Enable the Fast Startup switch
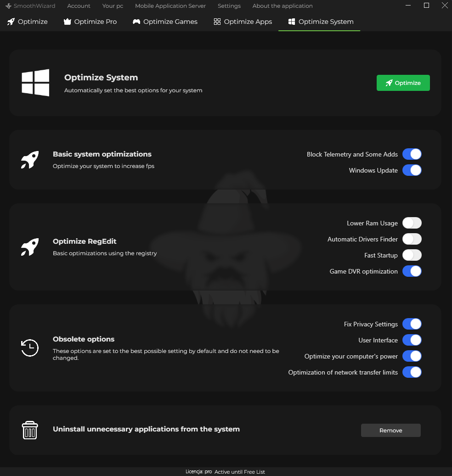 [412, 255]
